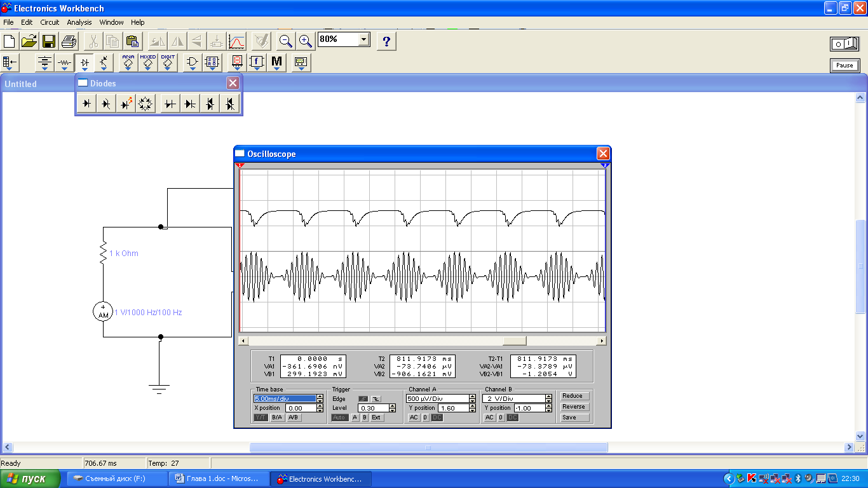Increase the Channel B volts per division
The width and height of the screenshot is (868, 488).
(x=548, y=396)
